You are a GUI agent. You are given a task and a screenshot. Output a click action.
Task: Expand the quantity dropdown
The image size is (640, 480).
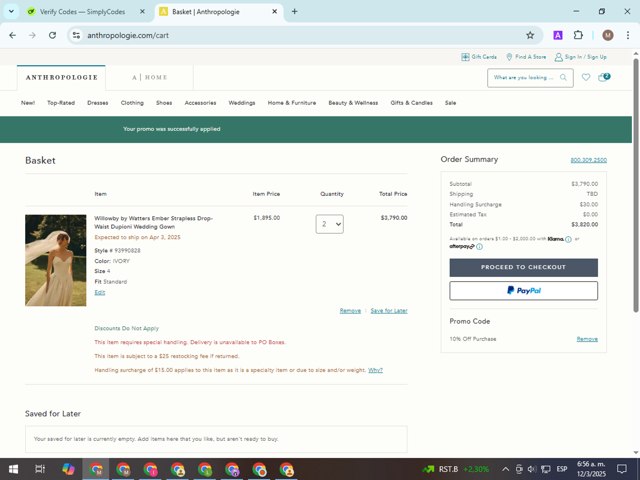coord(329,224)
